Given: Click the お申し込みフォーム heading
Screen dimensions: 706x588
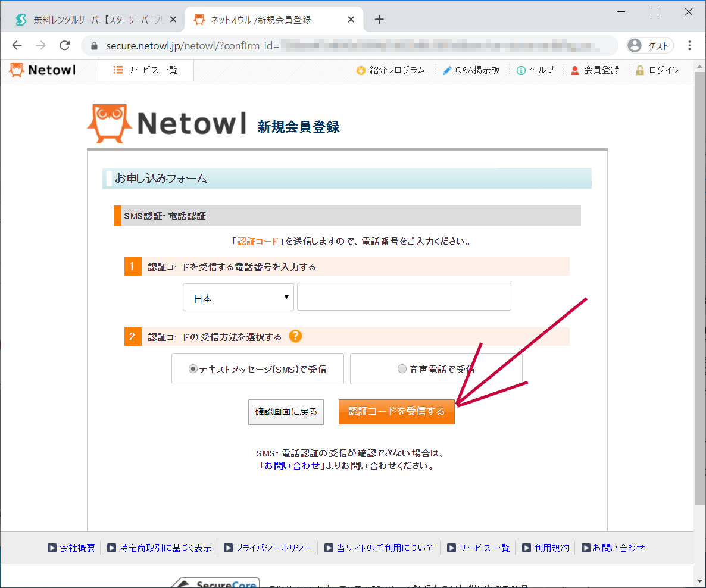Looking at the screenshot, I should click(161, 179).
